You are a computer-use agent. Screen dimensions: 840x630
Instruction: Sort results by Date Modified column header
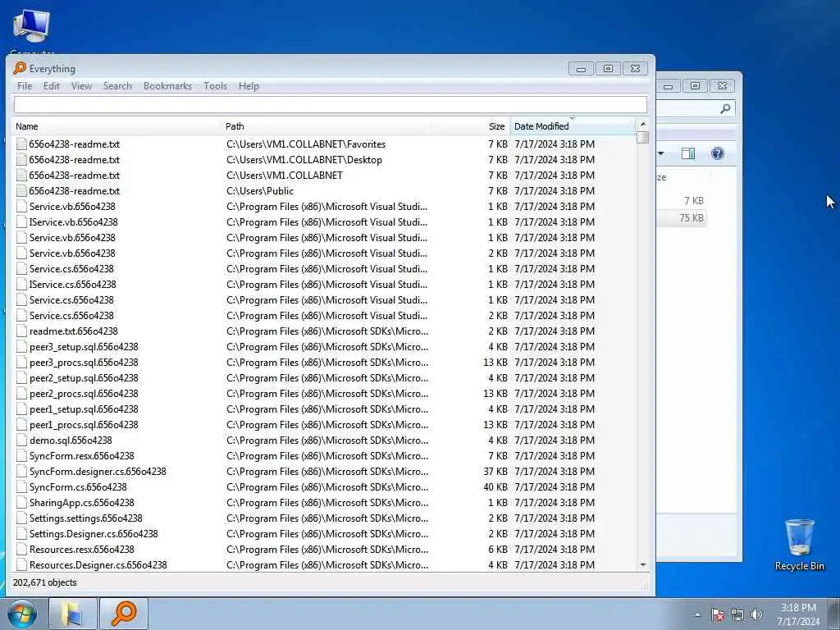pos(573,126)
